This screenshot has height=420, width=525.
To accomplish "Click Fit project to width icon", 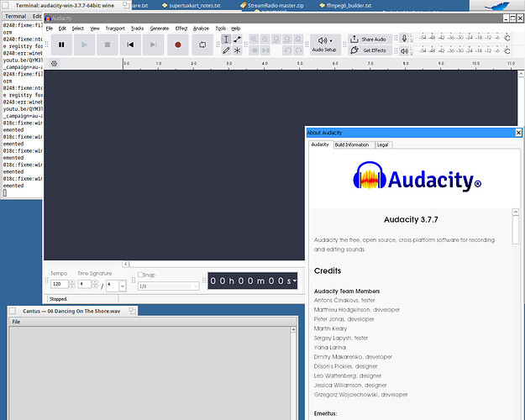I will 287,39.
